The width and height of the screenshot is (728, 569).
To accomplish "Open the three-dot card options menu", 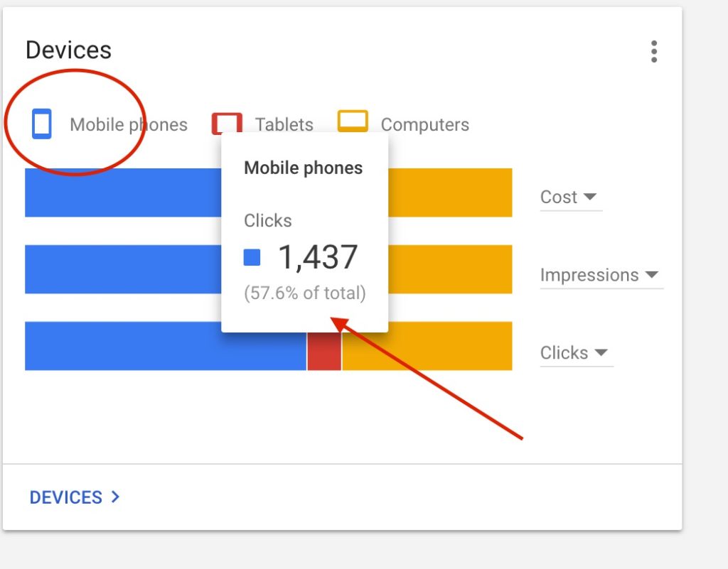I will coord(654,51).
